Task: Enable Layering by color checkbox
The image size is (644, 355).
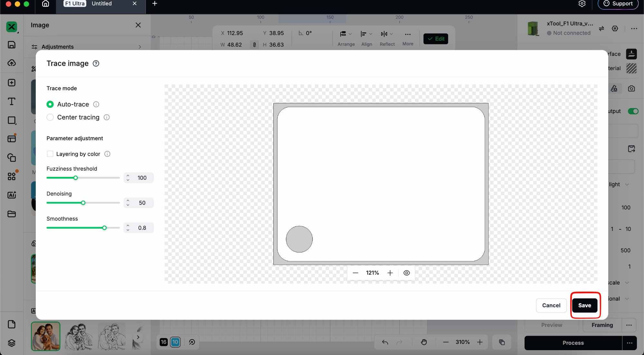Action: (x=50, y=154)
